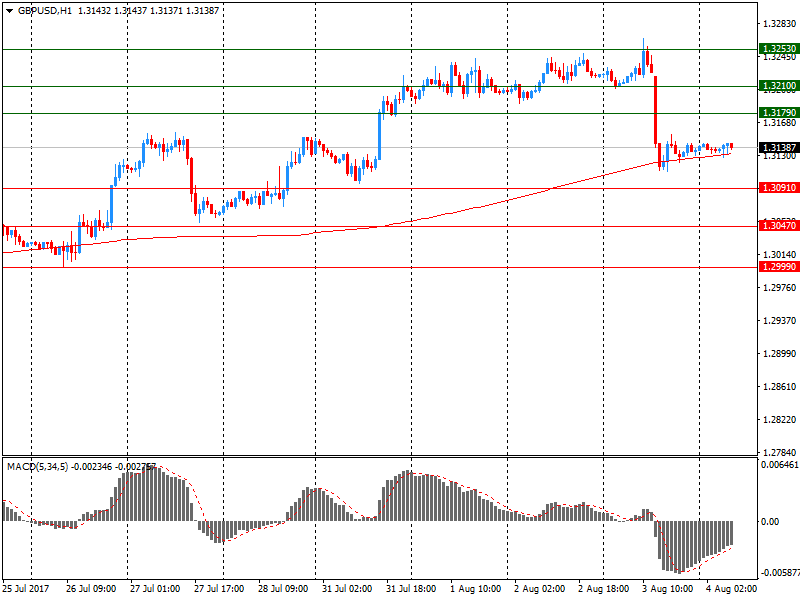
Task: Click the 27 Jul 17:00 time label
Action: pos(219,588)
